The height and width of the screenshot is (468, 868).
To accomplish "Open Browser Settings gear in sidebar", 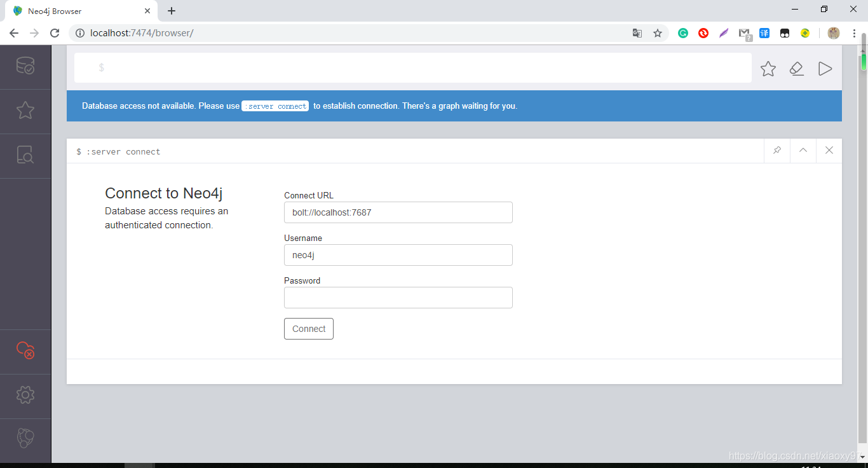I will point(25,395).
